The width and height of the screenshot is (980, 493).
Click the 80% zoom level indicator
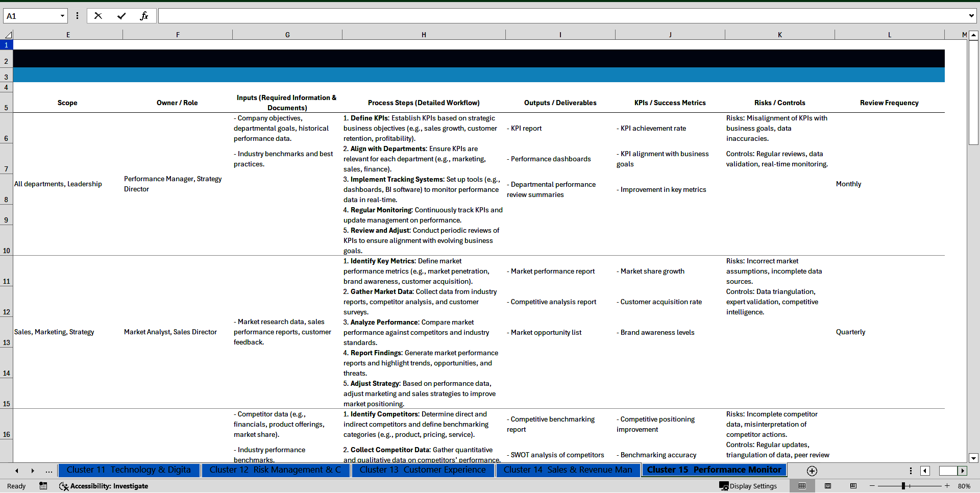965,486
